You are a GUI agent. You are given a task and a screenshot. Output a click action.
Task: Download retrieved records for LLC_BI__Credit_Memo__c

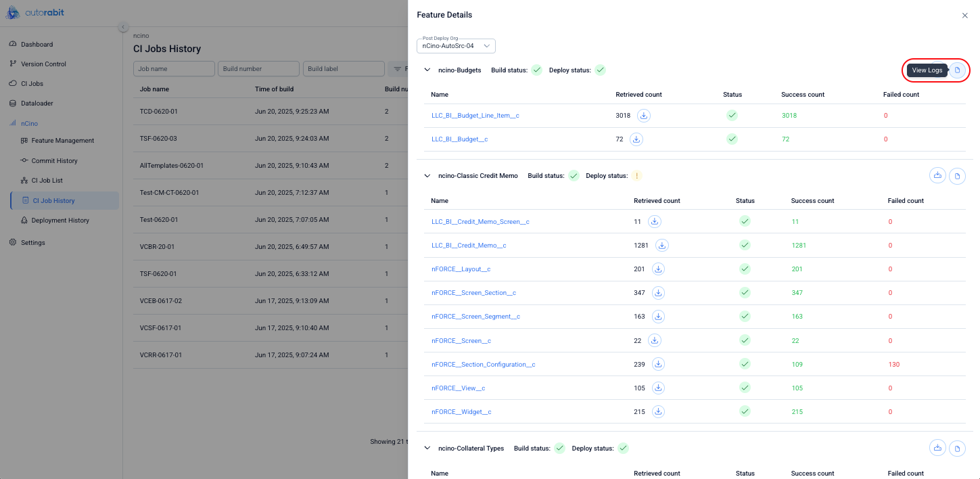click(662, 246)
